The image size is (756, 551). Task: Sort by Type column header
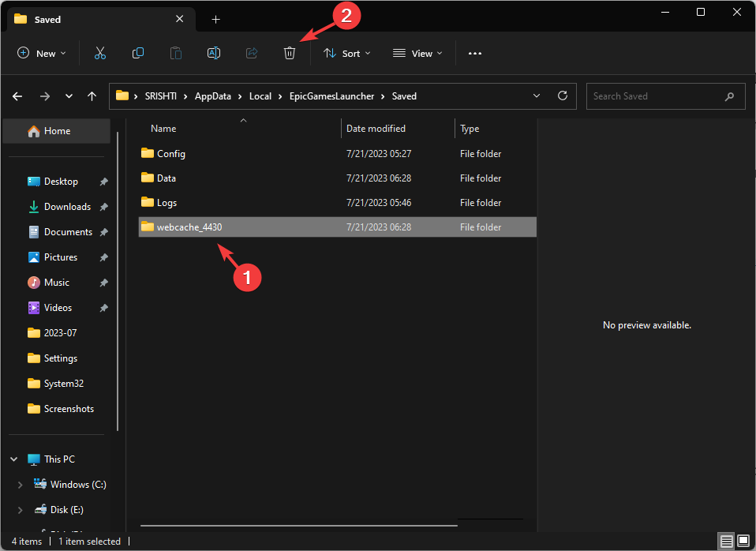(x=469, y=129)
